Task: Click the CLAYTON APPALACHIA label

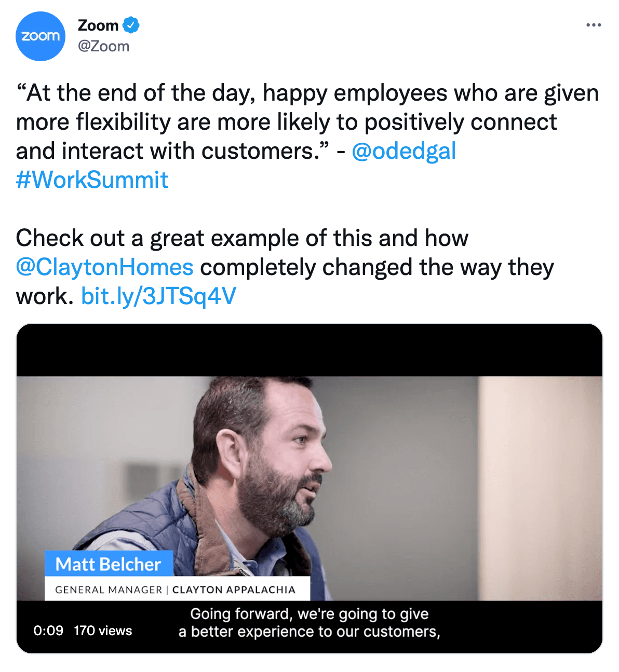Action: pyautogui.click(x=234, y=589)
